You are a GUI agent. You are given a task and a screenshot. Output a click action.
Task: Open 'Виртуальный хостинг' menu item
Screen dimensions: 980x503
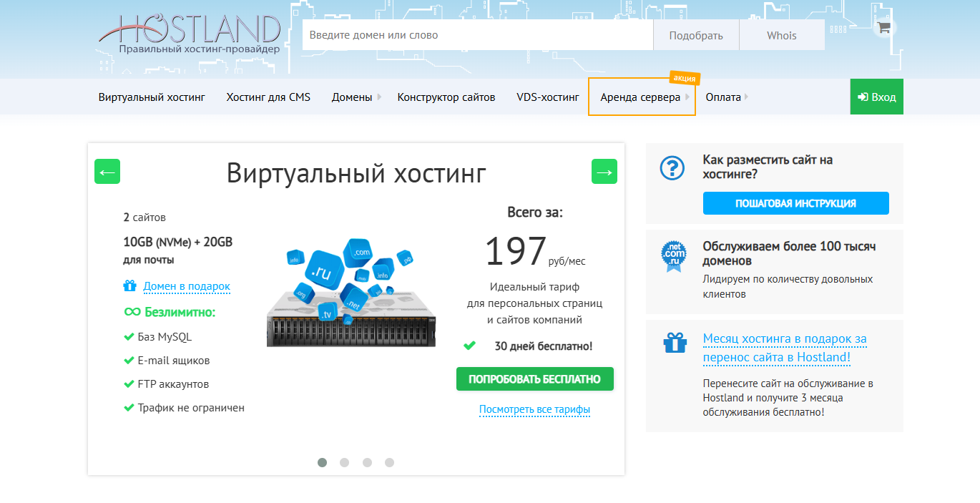click(152, 97)
